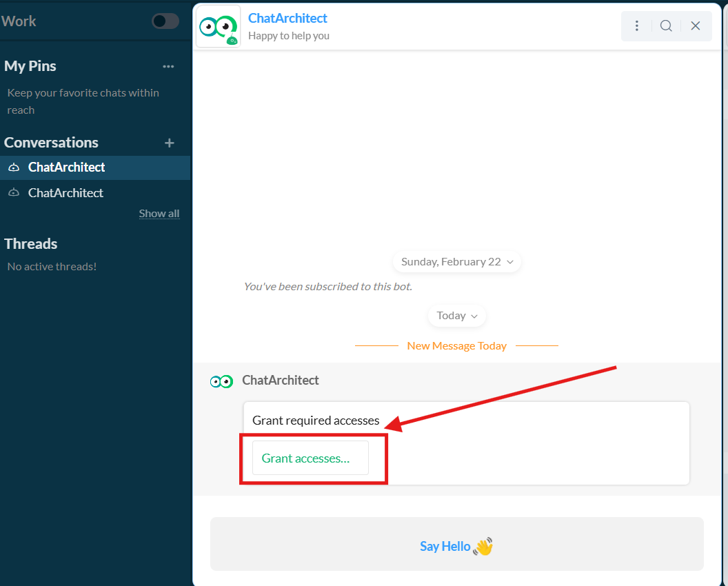The image size is (728, 586).
Task: Close the chat with the X icon
Action: pos(696,26)
